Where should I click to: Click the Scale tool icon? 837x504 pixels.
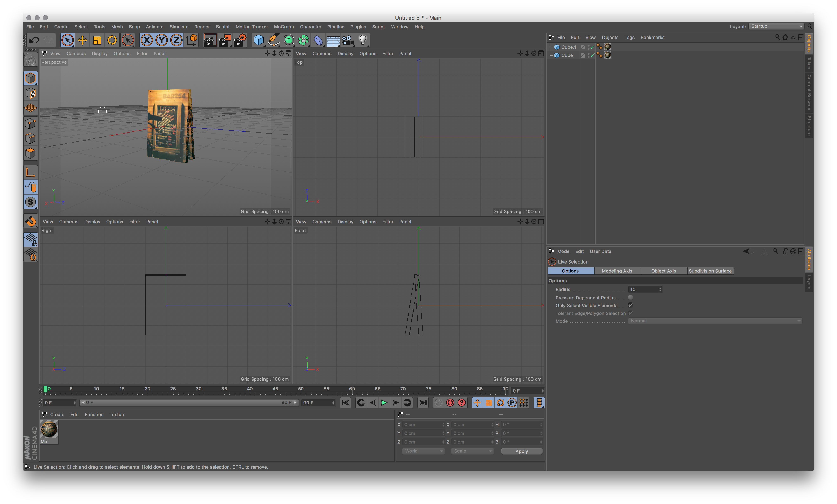97,40
